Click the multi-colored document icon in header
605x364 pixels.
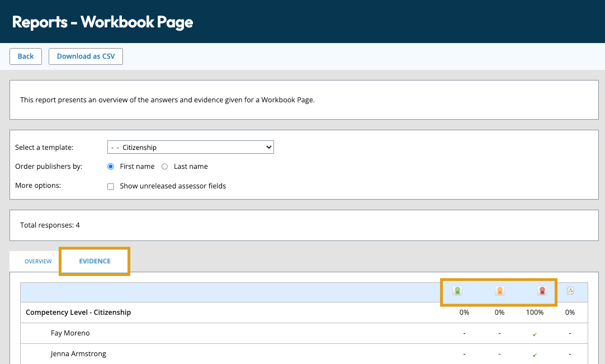570,291
